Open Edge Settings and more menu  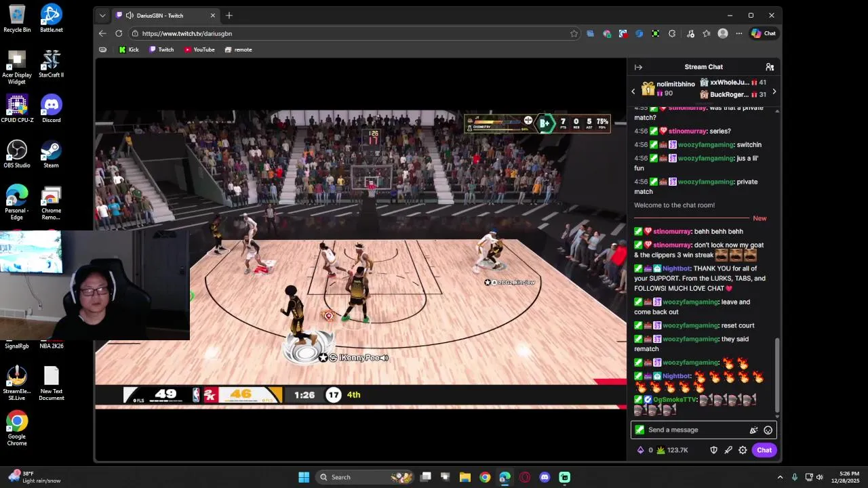point(739,33)
